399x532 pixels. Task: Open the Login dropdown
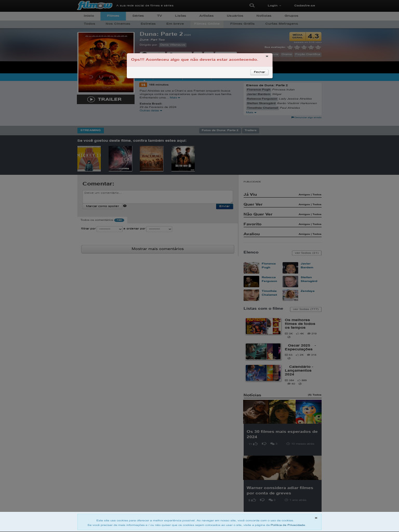(x=274, y=5)
